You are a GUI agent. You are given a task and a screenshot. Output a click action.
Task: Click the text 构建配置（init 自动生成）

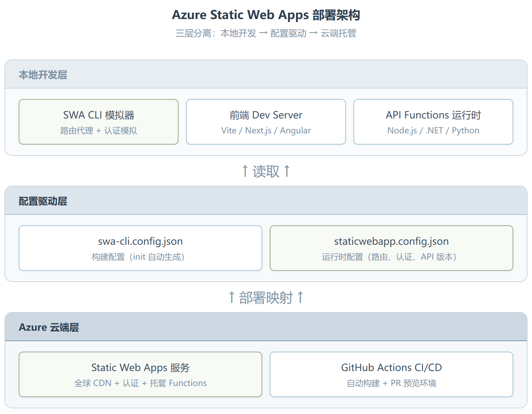(x=138, y=257)
